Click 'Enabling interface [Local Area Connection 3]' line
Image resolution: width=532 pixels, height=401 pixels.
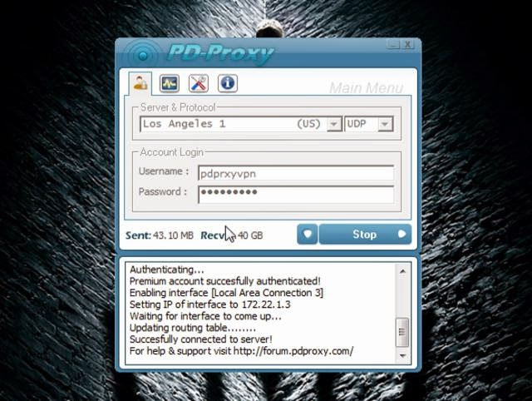226,293
